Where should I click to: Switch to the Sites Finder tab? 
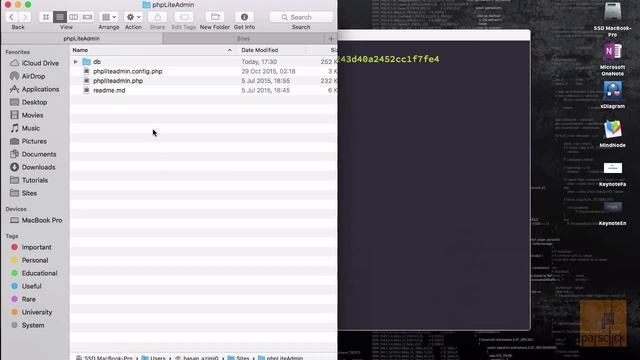coord(243,38)
